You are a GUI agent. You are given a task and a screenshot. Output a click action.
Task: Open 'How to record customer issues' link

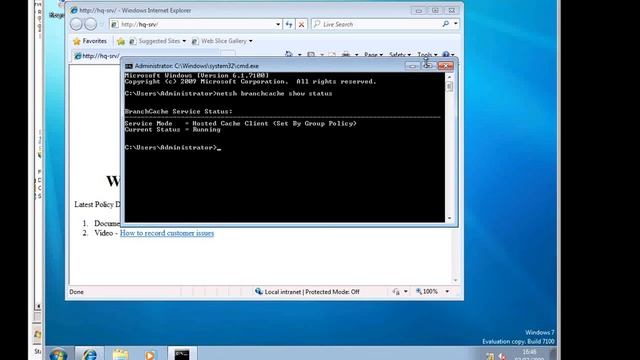tap(167, 233)
